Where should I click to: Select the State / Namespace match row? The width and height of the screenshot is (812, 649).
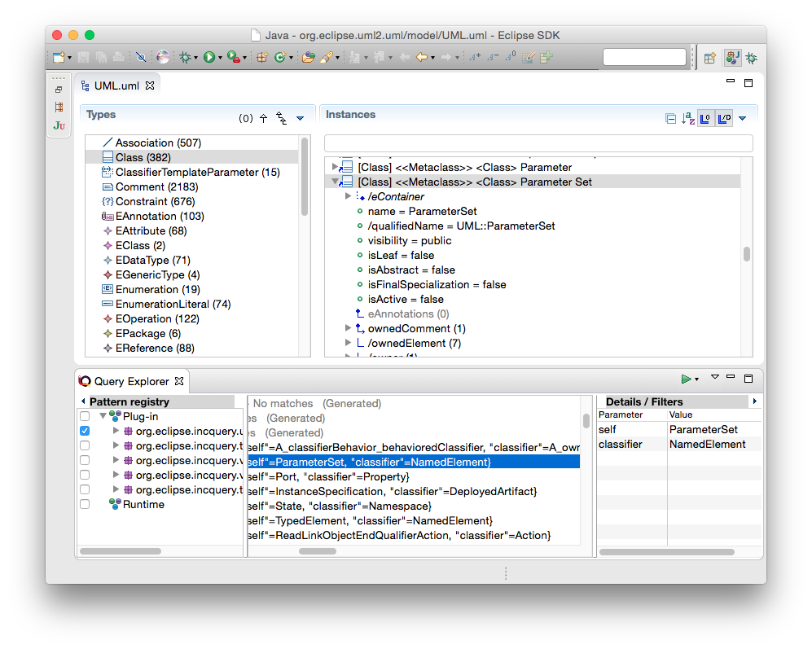[x=414, y=506]
